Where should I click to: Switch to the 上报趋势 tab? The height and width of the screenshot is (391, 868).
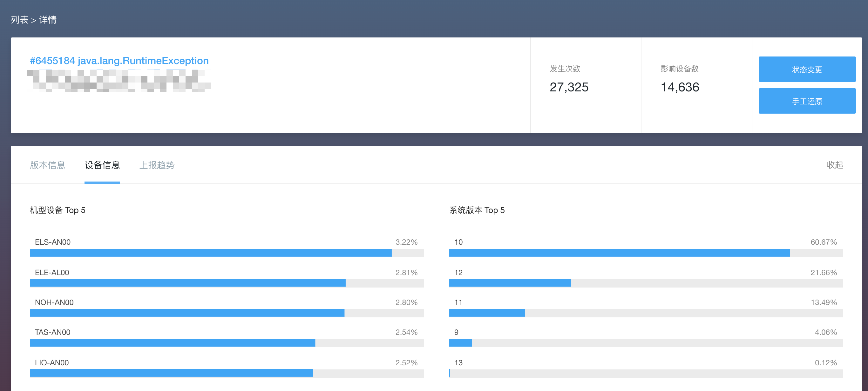coord(157,165)
